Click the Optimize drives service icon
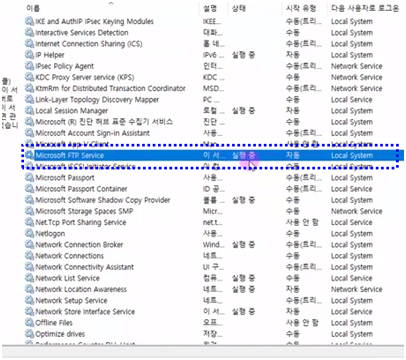Screen dimensions: 406x360 click(29, 334)
